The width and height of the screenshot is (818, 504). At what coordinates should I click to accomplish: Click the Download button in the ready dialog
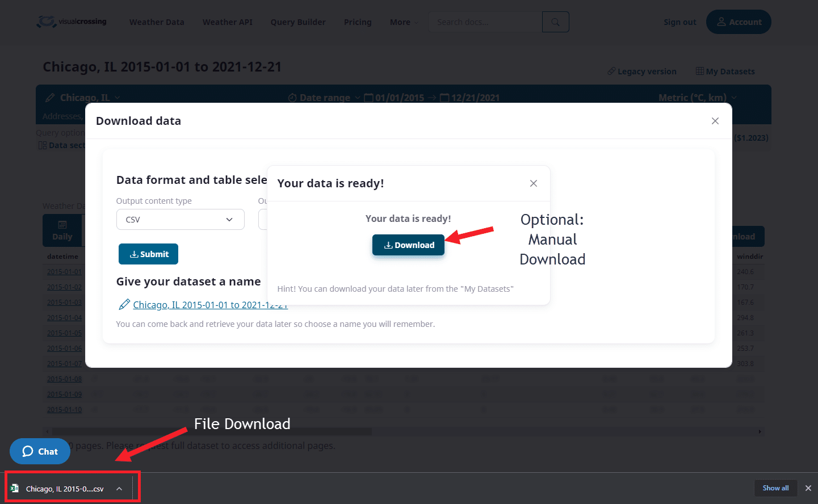[408, 245]
